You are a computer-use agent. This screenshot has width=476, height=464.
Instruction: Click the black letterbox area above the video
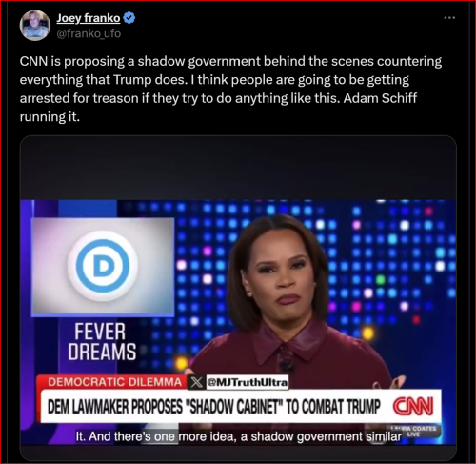238,168
